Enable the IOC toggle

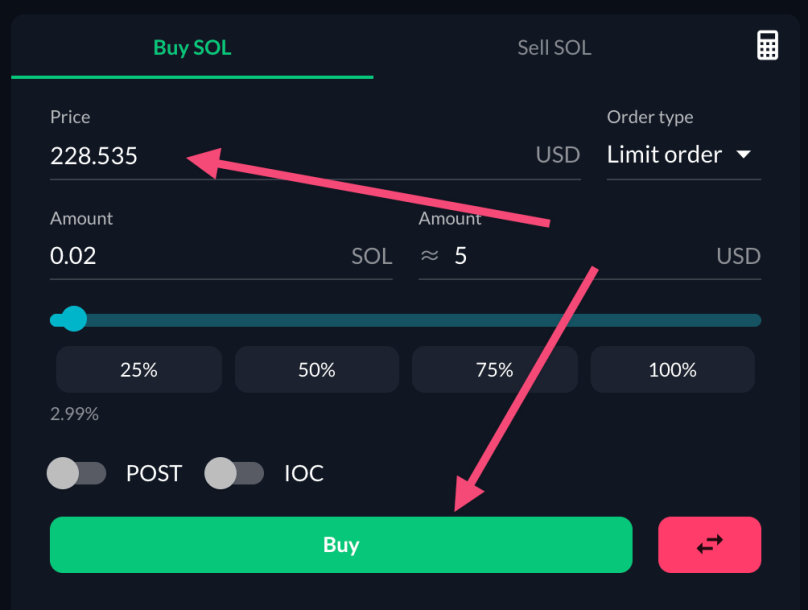[235, 473]
